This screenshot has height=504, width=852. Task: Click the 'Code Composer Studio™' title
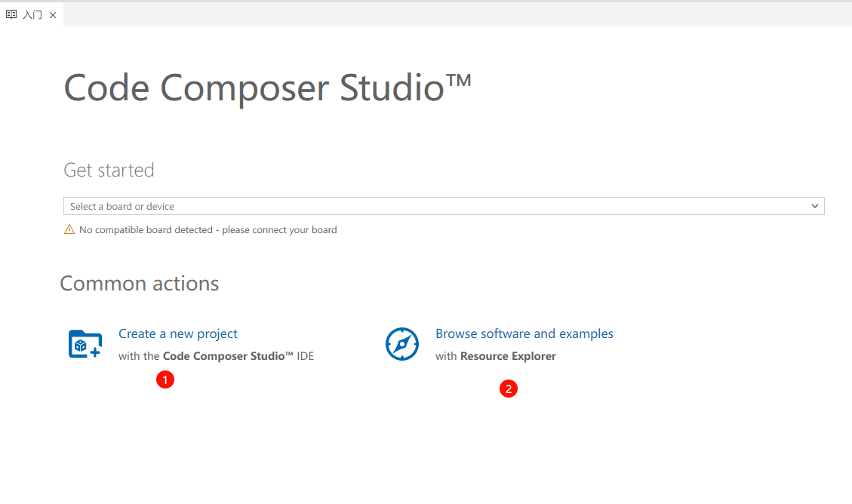(267, 88)
